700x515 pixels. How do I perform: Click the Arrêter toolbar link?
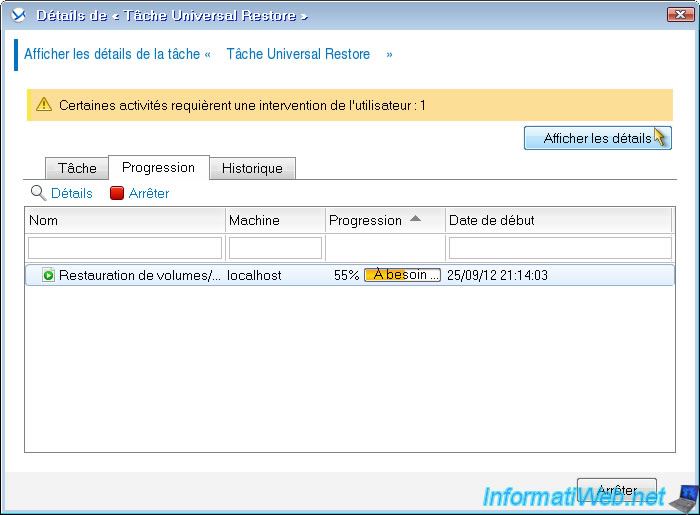(149, 193)
